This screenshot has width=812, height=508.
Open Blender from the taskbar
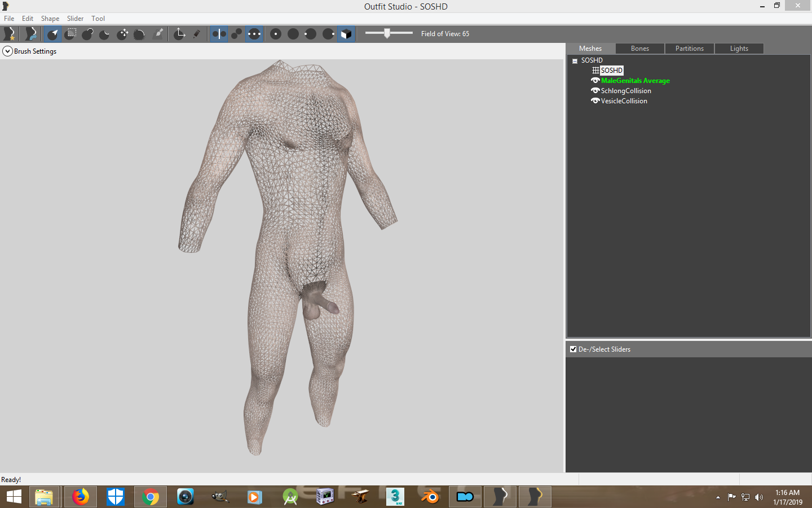(x=430, y=497)
